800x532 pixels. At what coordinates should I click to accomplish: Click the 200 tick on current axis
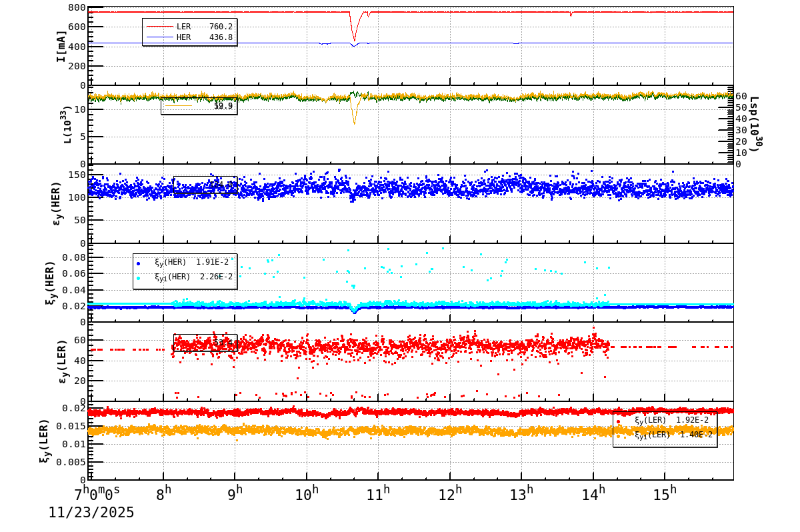(77, 66)
